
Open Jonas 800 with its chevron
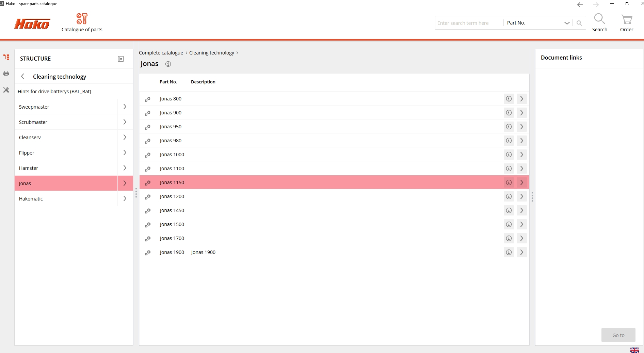[521, 99]
